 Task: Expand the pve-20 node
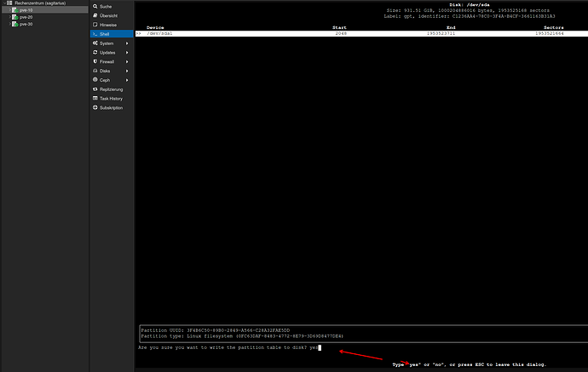point(9,17)
